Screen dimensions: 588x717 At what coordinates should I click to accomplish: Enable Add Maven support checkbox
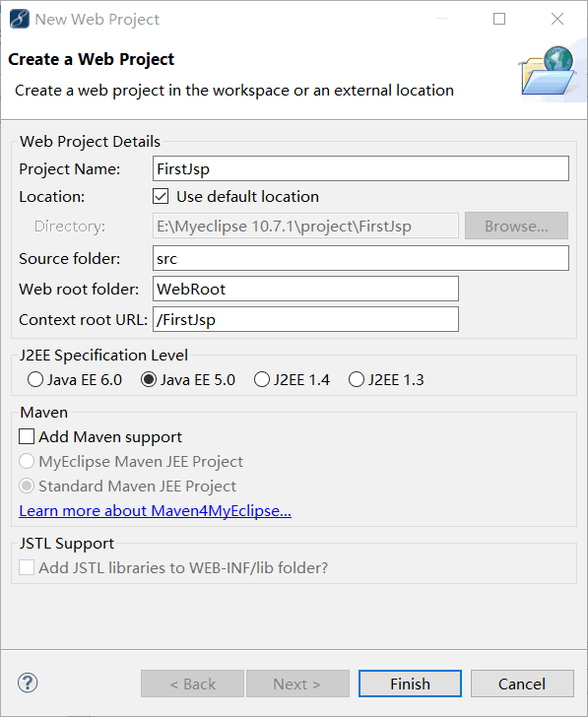27,436
